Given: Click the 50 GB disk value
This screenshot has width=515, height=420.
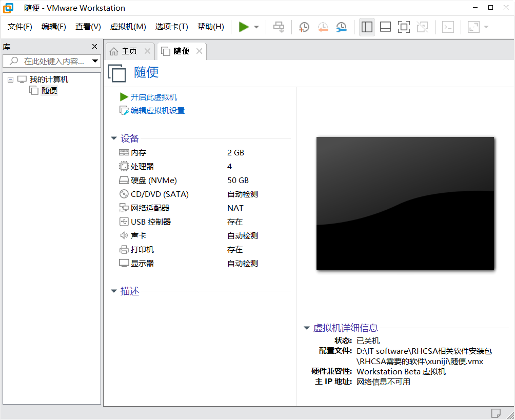Looking at the screenshot, I should (x=238, y=181).
